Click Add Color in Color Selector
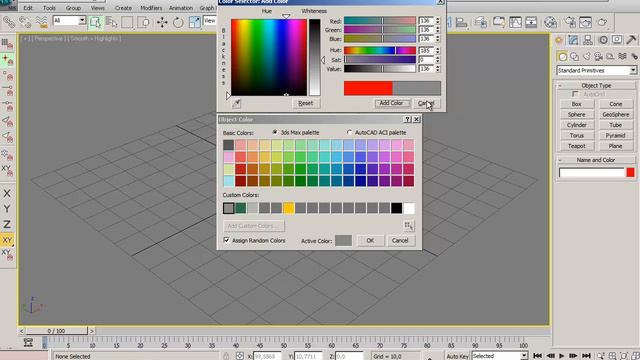 (x=391, y=103)
